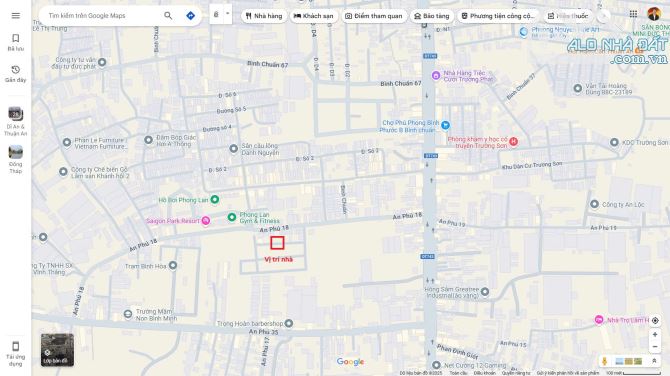Filter map by Khách sạn
670x376 pixels.
tap(314, 16)
